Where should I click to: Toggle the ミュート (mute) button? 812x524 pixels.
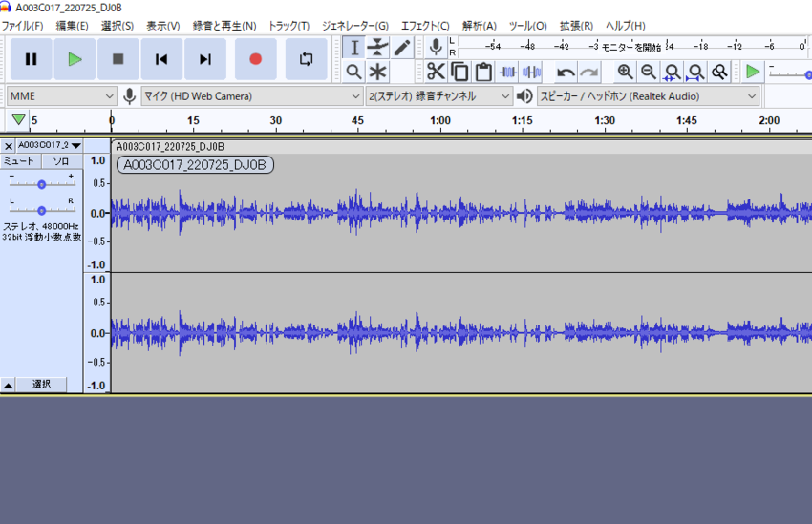click(20, 161)
